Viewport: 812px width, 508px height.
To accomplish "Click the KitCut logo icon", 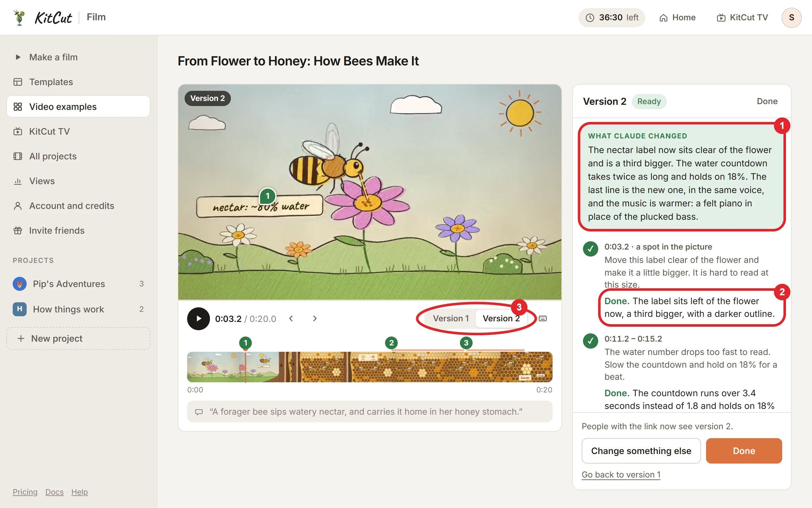I will (19, 17).
